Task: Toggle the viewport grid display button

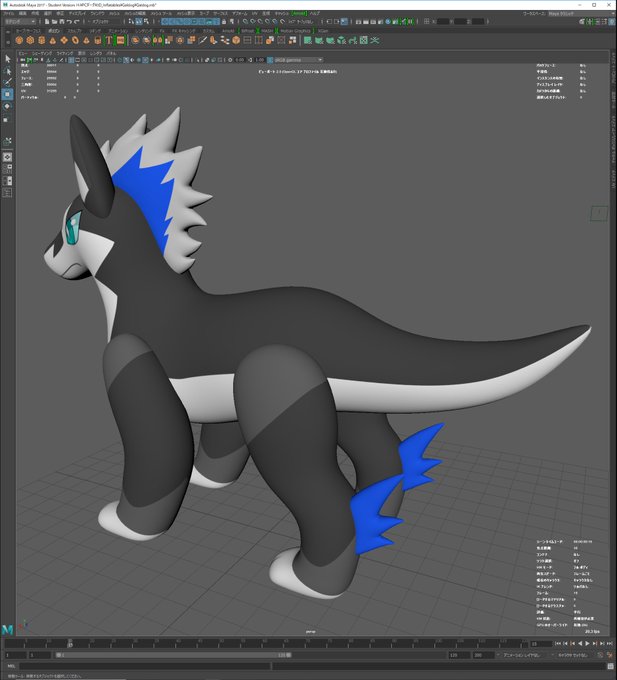Action: pos(72,60)
